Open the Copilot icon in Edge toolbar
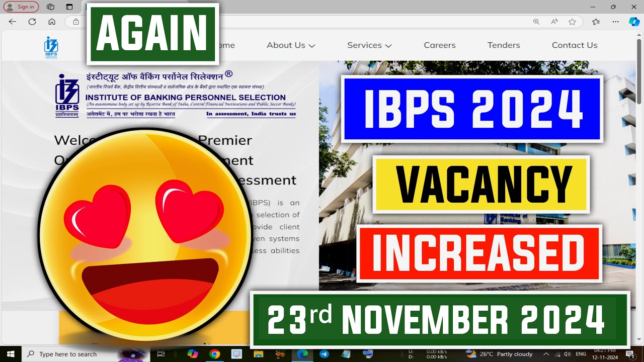The width and height of the screenshot is (644, 362). click(x=634, y=22)
